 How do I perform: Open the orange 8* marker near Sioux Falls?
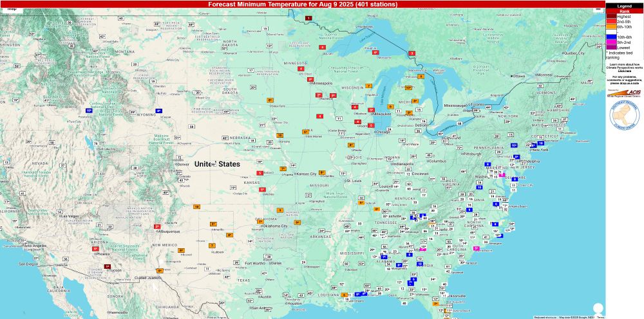(x=270, y=100)
